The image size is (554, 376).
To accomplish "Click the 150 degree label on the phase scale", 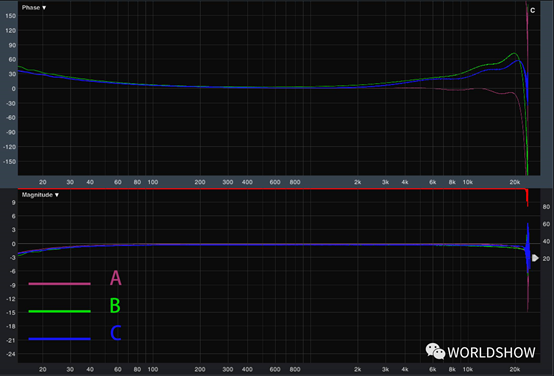I will [11, 16].
